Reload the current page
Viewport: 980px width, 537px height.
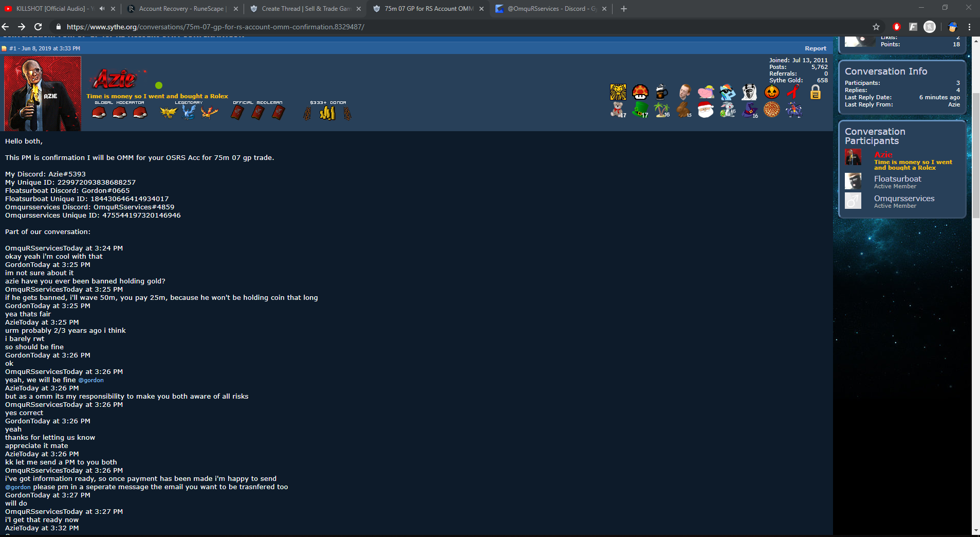38,27
